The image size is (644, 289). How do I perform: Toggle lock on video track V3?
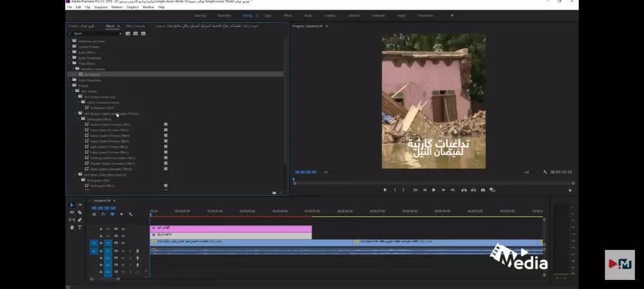[101, 229]
